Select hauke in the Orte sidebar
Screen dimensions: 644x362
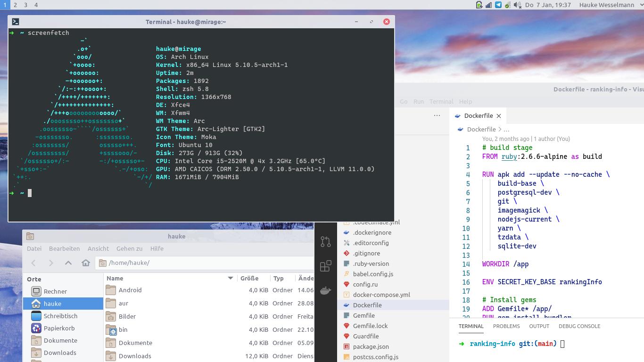point(63,304)
